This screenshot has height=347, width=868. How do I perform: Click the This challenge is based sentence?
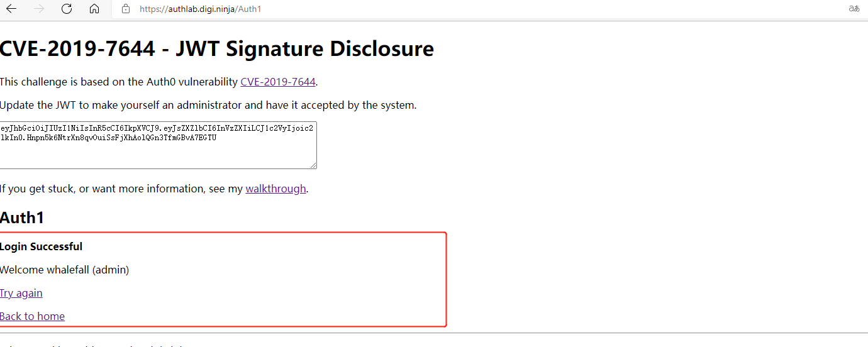[159, 82]
